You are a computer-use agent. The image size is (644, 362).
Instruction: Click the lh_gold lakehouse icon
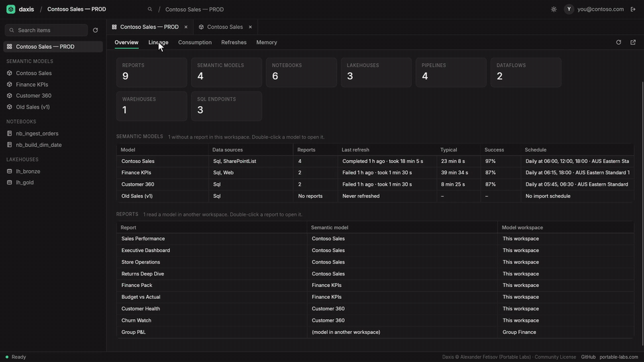[x=9, y=182]
